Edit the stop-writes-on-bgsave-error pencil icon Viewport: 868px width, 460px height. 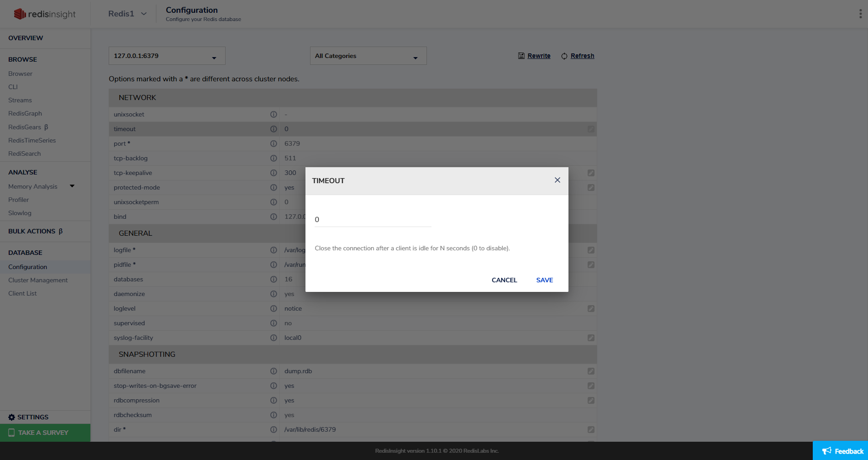(x=591, y=386)
